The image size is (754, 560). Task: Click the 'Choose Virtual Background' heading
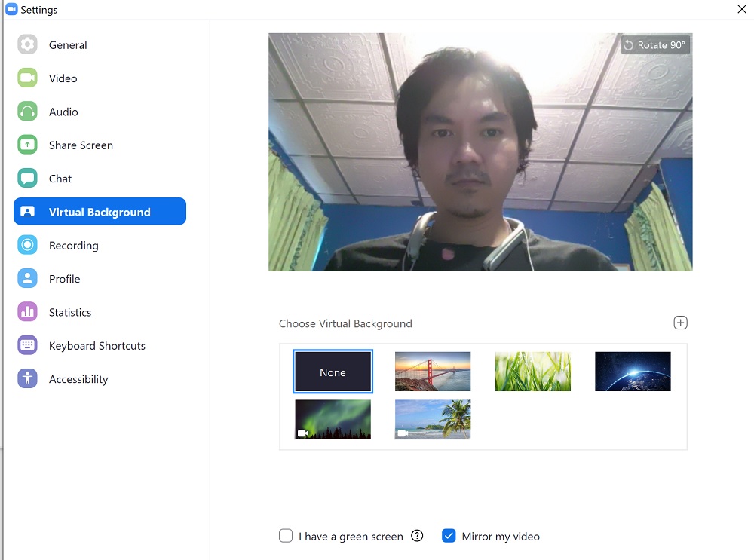click(345, 323)
